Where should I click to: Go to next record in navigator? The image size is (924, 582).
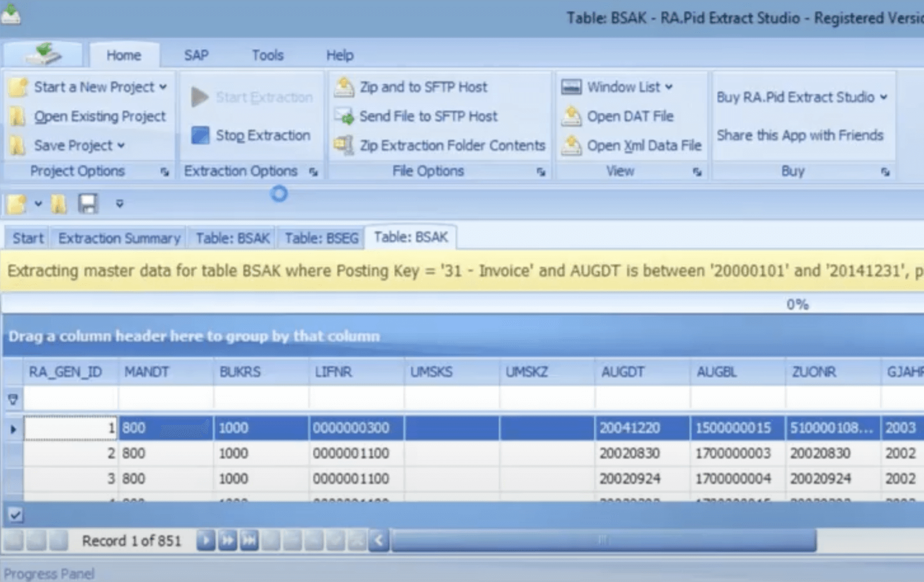pyautogui.click(x=205, y=541)
